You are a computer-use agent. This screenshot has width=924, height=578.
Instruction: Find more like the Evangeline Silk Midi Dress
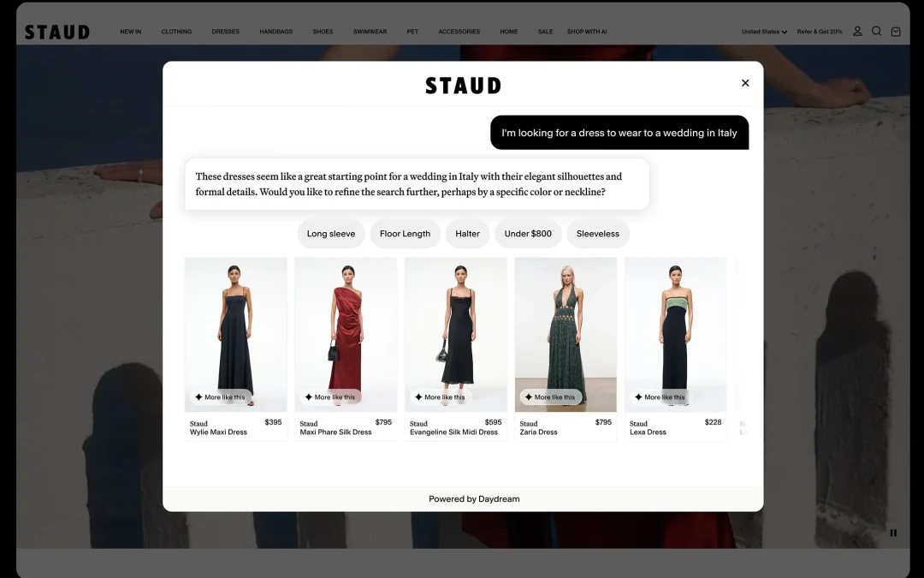441,397
